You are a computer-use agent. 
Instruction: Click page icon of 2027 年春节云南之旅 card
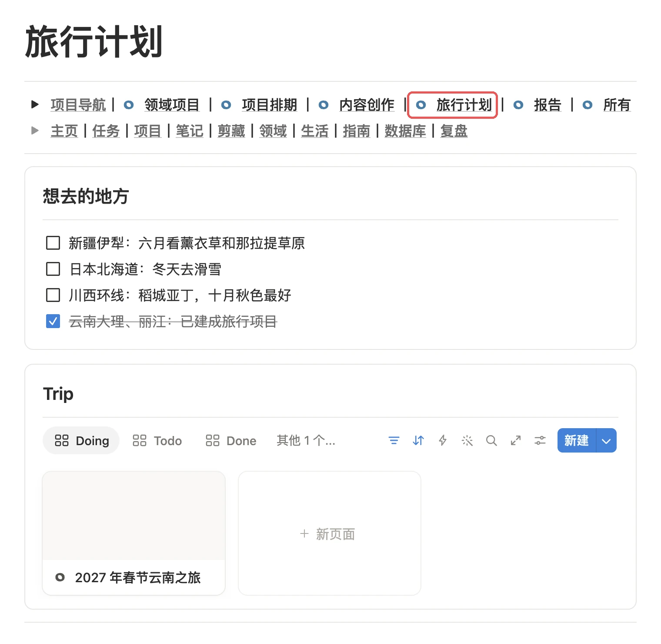click(60, 577)
